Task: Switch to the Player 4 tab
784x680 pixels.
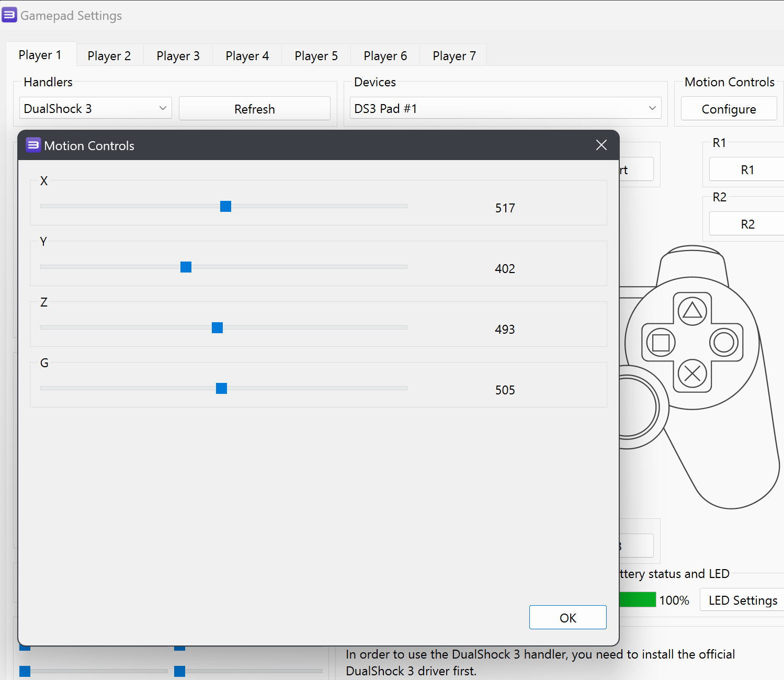Action: pyautogui.click(x=247, y=55)
